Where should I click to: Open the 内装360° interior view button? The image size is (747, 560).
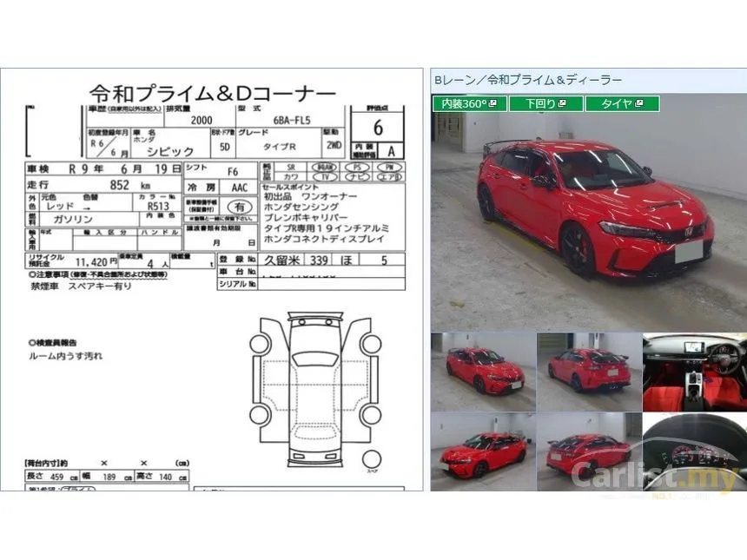(x=470, y=103)
